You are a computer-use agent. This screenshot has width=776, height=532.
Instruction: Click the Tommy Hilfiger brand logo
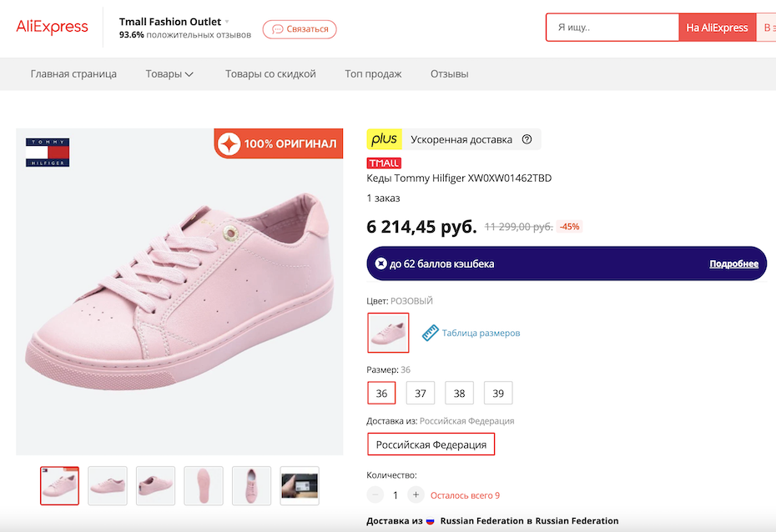48,152
